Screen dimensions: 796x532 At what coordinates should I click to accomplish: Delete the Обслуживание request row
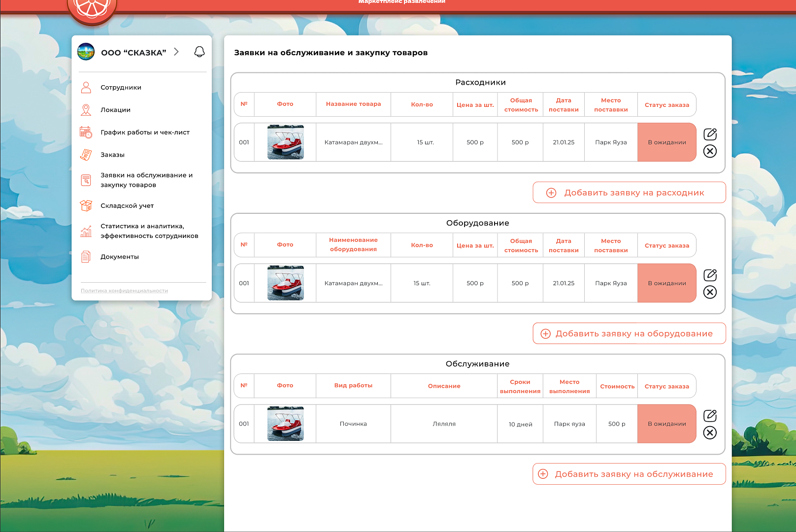(x=710, y=433)
